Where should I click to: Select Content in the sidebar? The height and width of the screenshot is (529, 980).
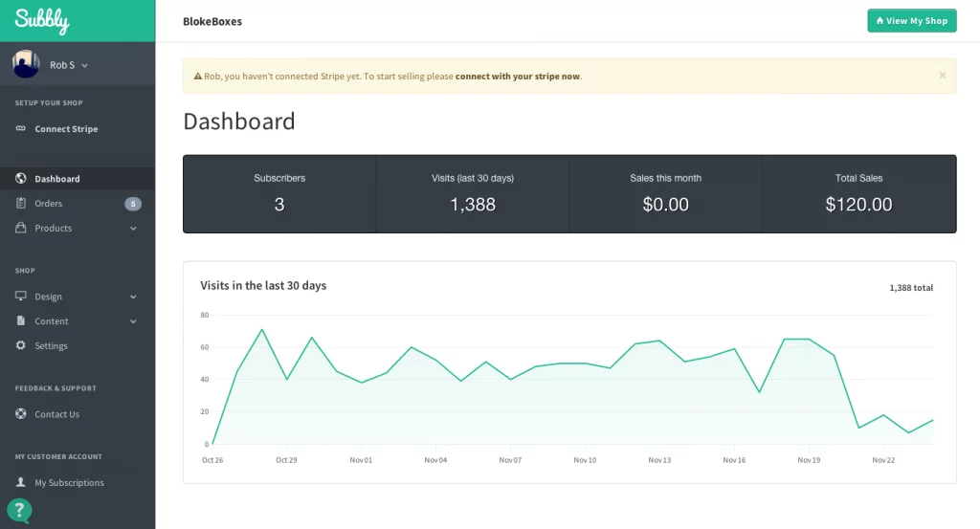point(52,321)
